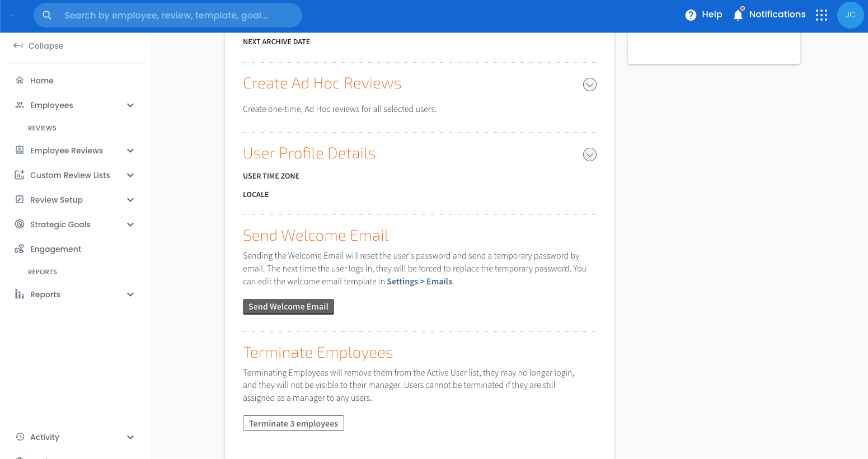868x459 pixels.
Task: Click Collapse to shrink the sidebar
Action: (46, 46)
